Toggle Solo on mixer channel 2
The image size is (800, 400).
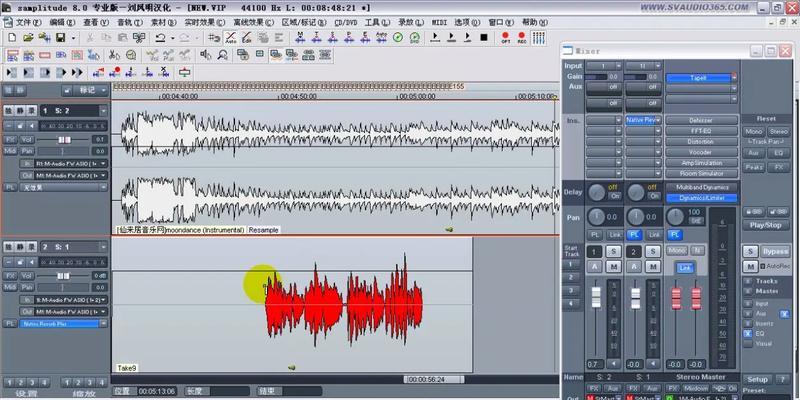pyautogui.click(x=653, y=252)
